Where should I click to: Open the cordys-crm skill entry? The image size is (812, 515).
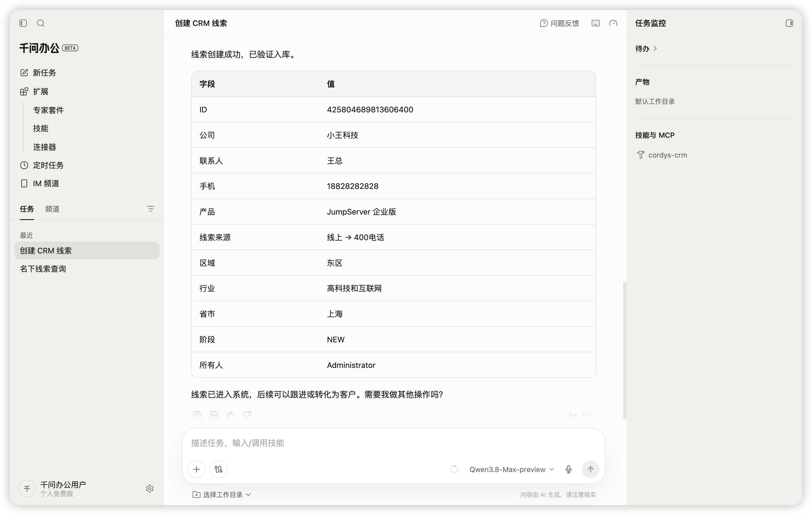[662, 155]
